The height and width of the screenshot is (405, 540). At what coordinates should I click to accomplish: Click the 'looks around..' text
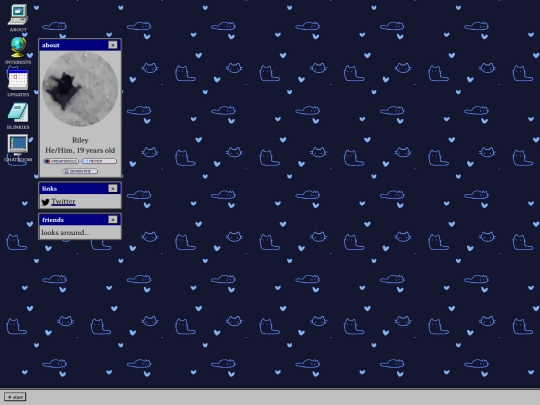tap(65, 232)
